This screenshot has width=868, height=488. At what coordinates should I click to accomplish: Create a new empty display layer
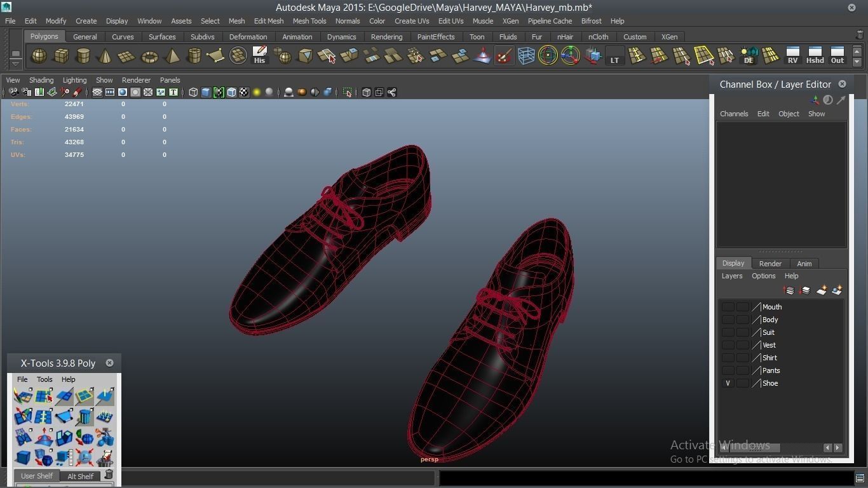pos(821,290)
